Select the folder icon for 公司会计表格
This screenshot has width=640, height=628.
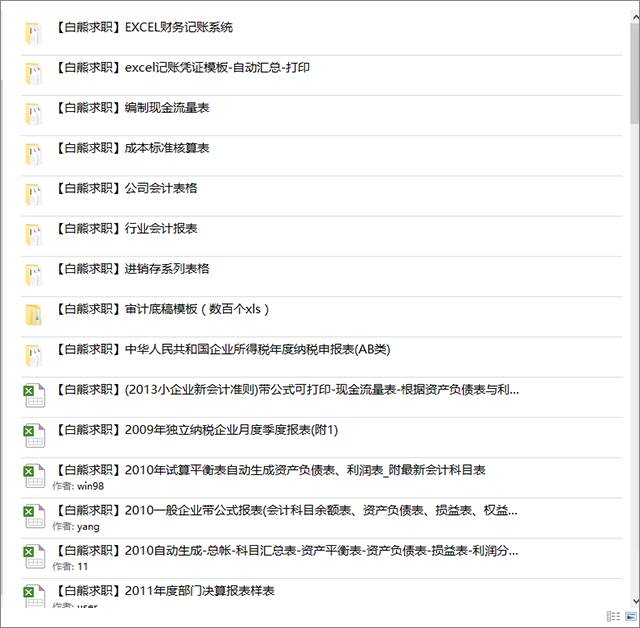(33, 195)
